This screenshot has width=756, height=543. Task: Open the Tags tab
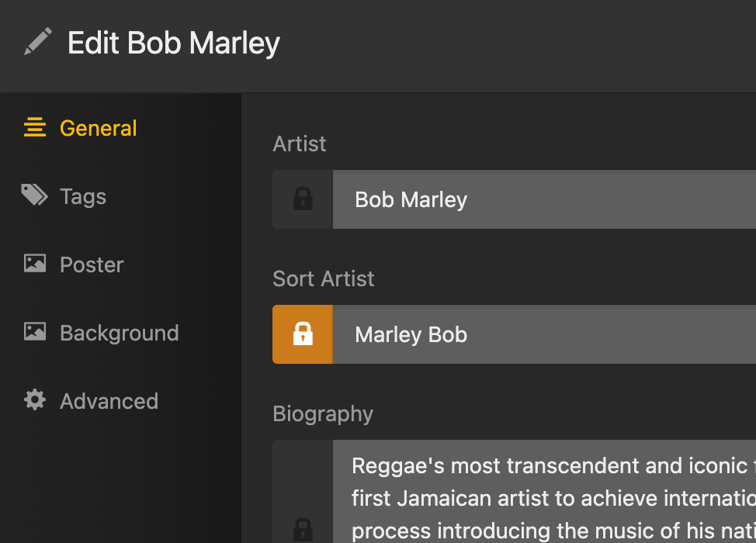[83, 196]
